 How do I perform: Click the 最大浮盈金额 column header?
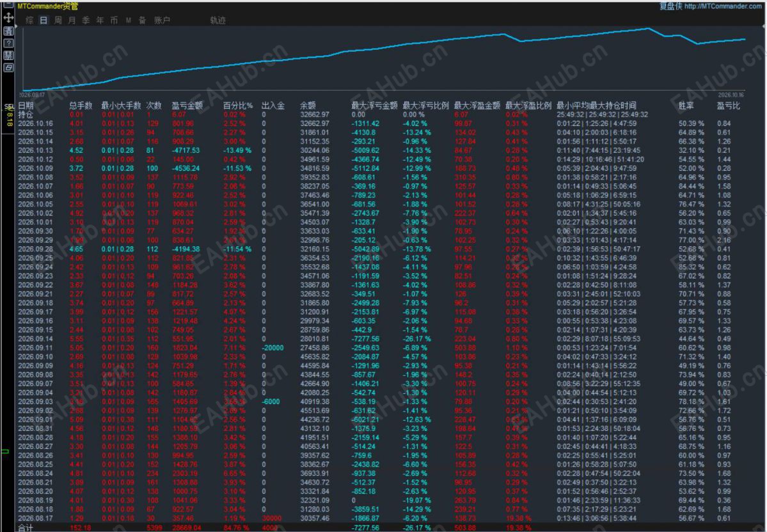coord(477,105)
